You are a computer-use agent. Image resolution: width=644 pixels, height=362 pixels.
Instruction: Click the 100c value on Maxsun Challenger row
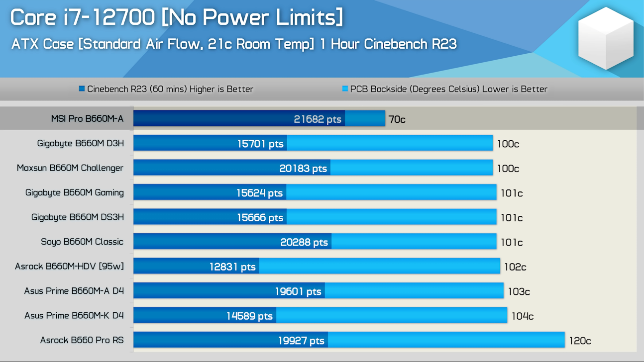pyautogui.click(x=508, y=169)
